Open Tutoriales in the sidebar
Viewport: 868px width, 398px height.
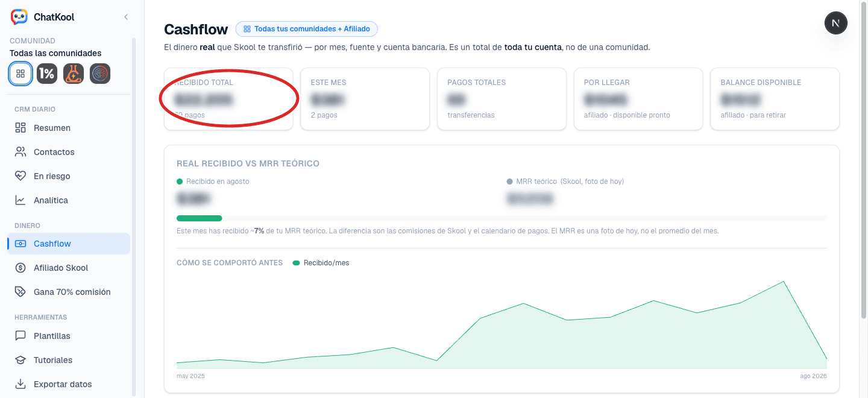pos(69,360)
